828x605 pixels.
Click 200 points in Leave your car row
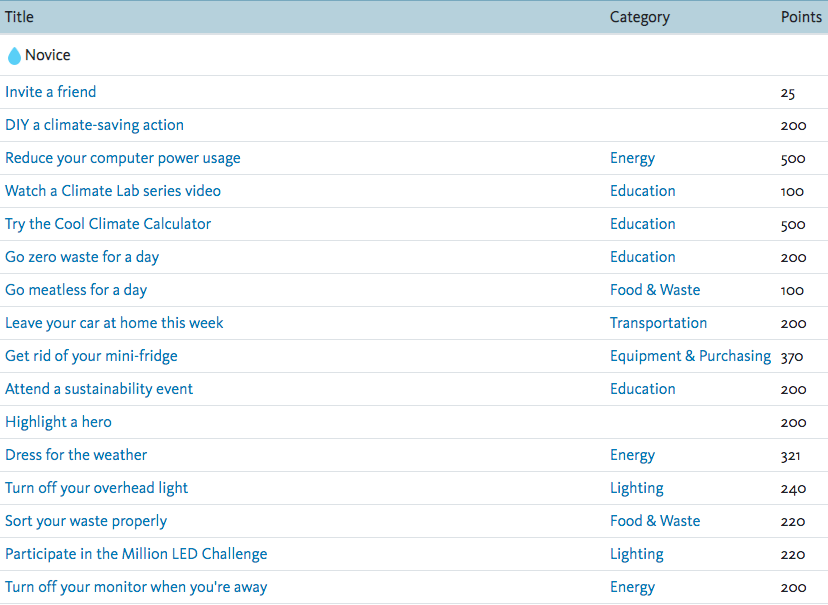point(794,324)
